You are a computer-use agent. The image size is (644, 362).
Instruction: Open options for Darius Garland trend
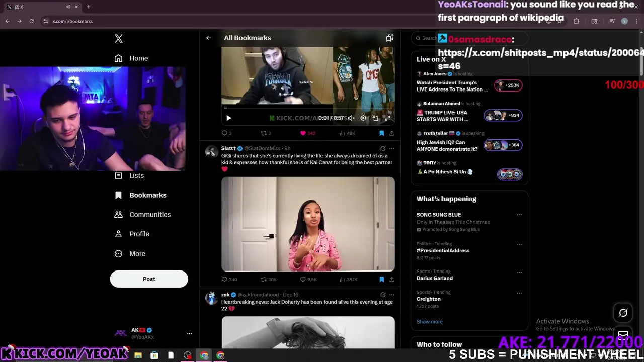click(x=519, y=273)
